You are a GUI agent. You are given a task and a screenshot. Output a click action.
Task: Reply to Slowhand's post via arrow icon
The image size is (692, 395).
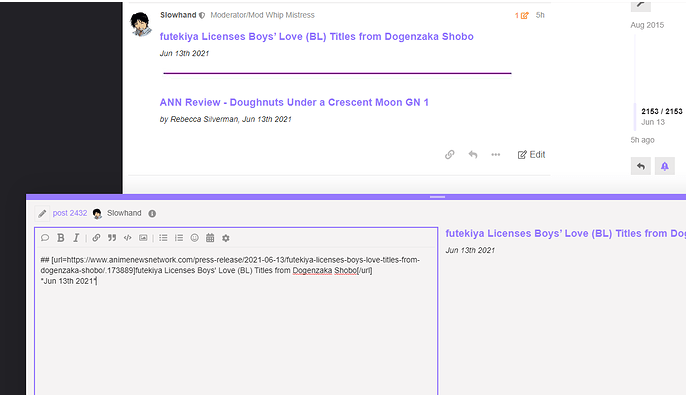(x=473, y=154)
